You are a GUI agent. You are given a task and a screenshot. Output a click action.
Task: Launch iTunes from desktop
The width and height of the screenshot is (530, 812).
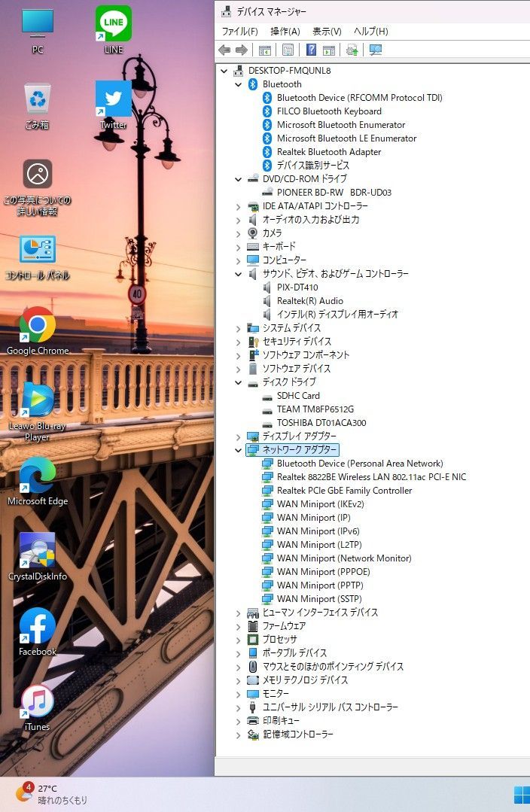click(x=38, y=708)
